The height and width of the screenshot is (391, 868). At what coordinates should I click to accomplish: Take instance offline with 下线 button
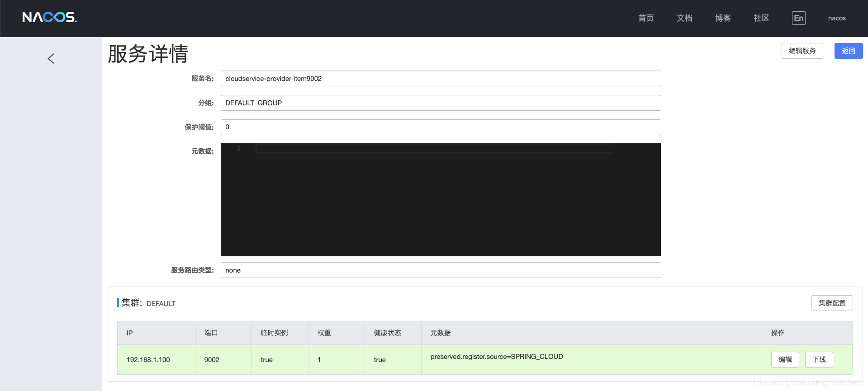point(819,359)
